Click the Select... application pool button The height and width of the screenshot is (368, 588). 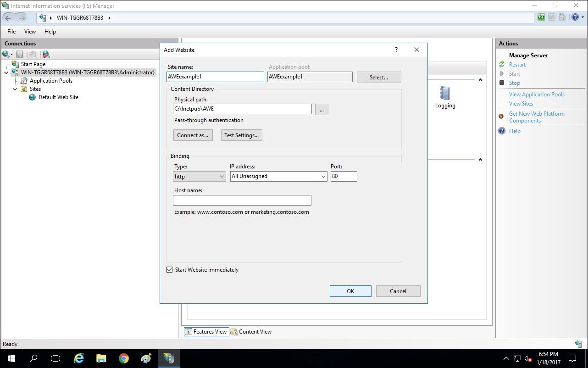(379, 77)
